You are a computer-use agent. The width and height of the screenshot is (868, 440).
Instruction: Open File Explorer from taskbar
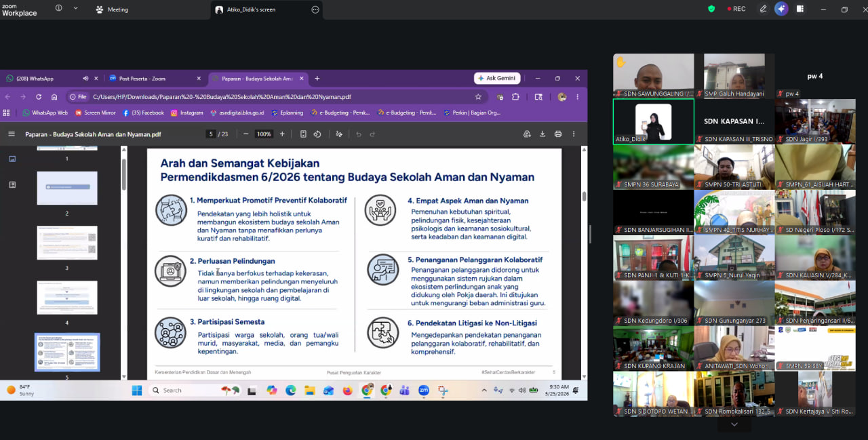coord(310,390)
